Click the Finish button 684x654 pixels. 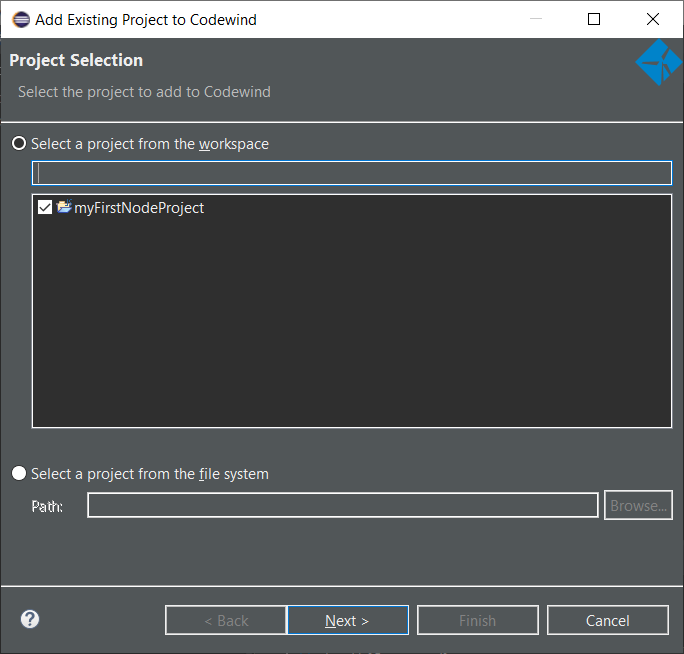(x=478, y=620)
